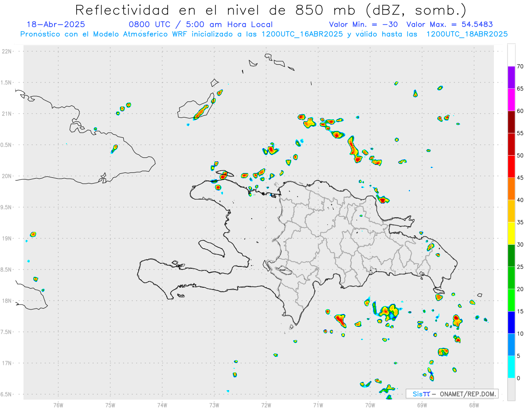Viewport: 532px width, 411px height.
Task: Click the 'Pronóstico con el Modelo Atmosférico WRF' line
Action: pyautogui.click(x=264, y=34)
